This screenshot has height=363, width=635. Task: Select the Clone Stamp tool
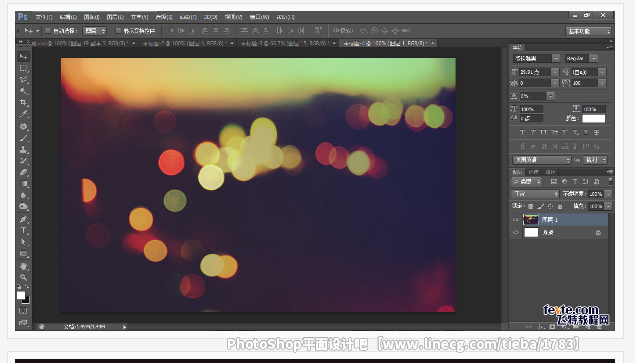23,149
